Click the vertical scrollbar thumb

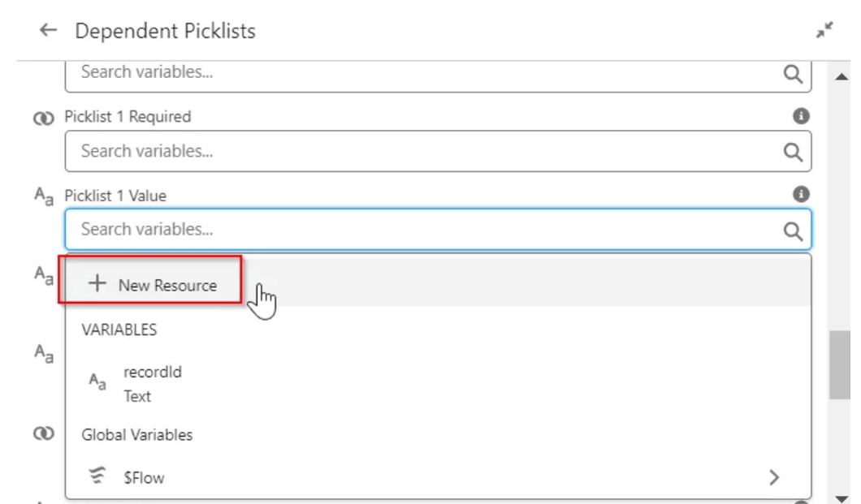839,365
